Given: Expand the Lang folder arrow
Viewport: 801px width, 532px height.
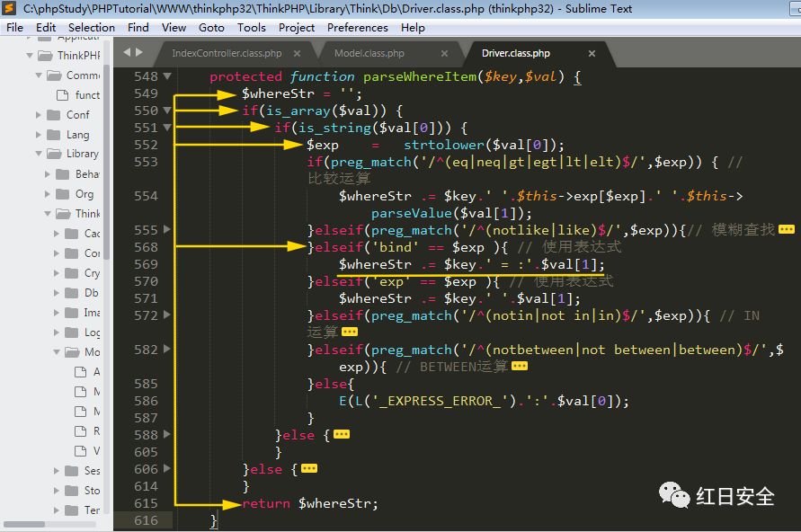Looking at the screenshot, I should point(39,135).
